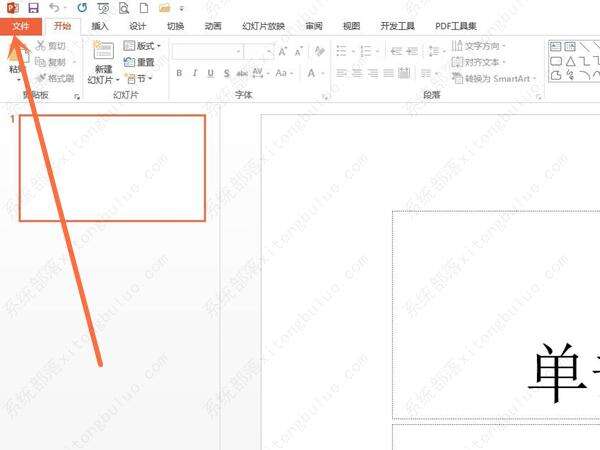Open the Change Case (Aa) dropdown
Screen dimensions: 600x450
click(x=284, y=73)
